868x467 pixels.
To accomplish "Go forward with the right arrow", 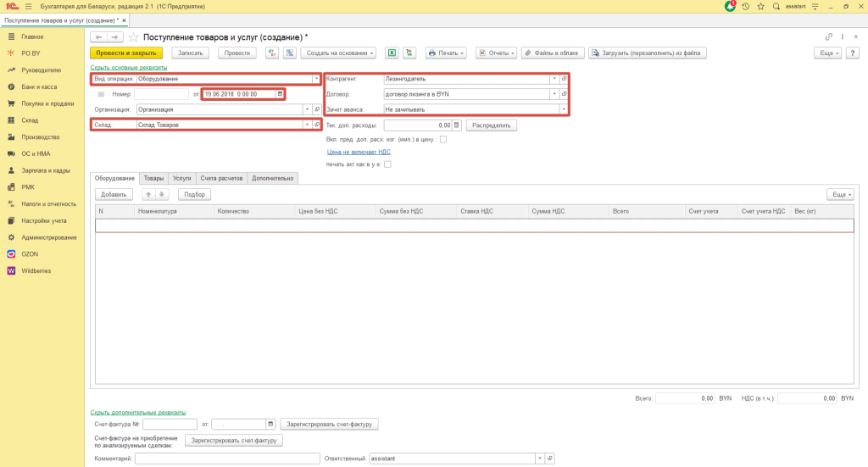I will pos(114,37).
